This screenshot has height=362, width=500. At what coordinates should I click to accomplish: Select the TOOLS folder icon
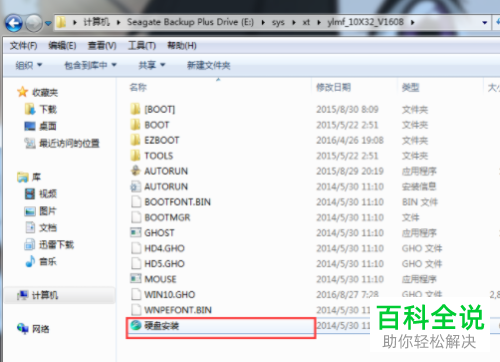coord(135,155)
